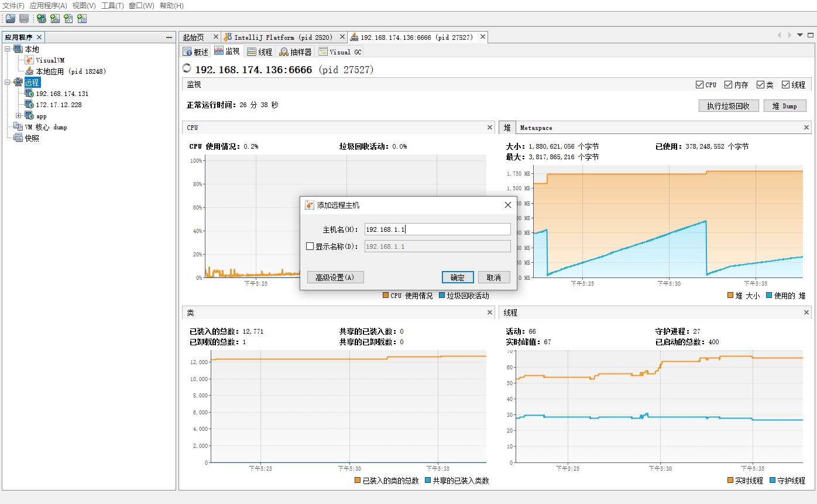
Task: Click the last add-snapshot icon in toolbar
Action: 82,19
